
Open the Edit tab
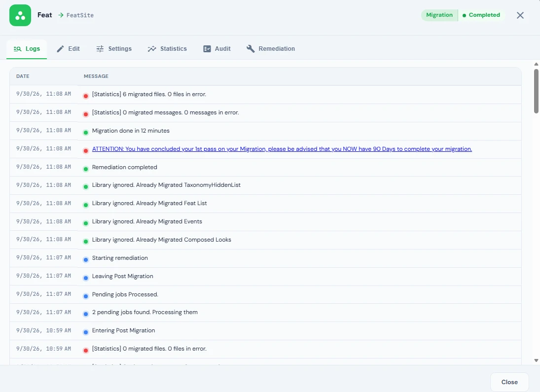coord(68,49)
